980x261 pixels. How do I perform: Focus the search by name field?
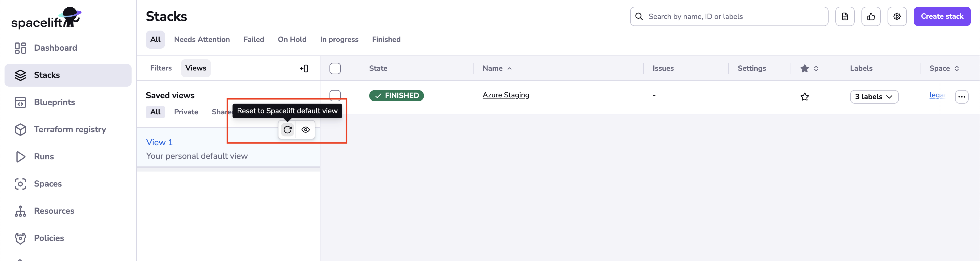coord(734,16)
